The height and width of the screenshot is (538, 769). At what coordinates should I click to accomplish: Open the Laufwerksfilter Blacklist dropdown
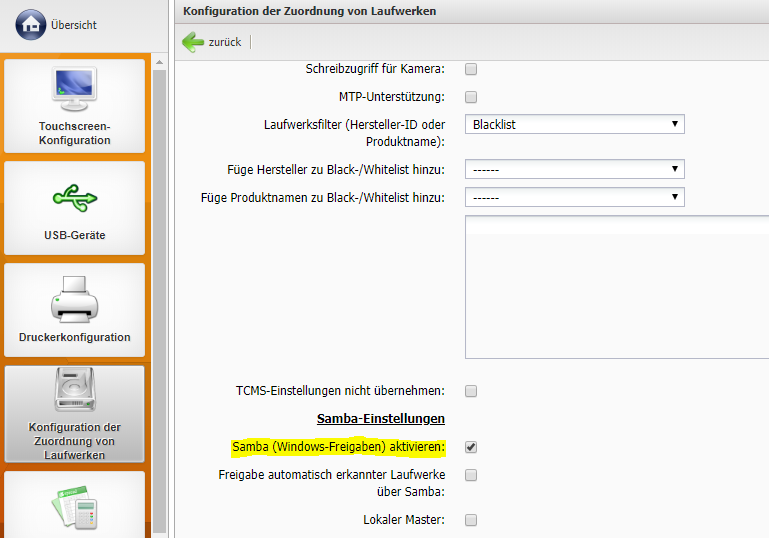(x=574, y=125)
